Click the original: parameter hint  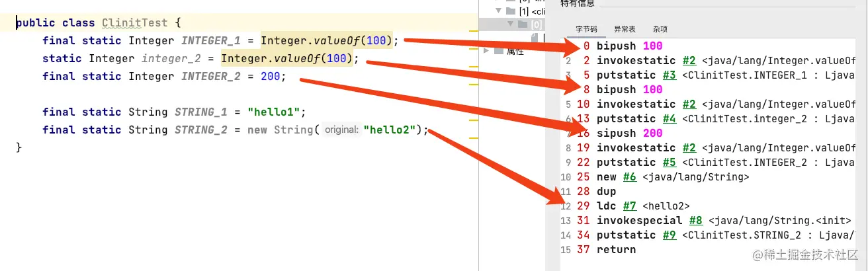tap(341, 130)
